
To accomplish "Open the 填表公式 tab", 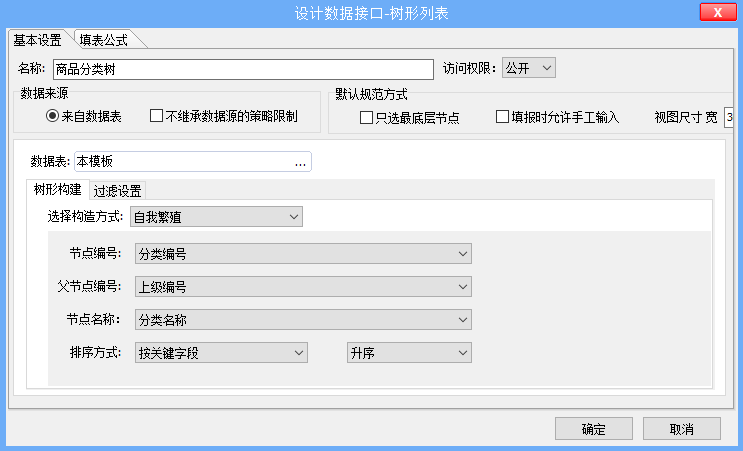I will 104,40.
